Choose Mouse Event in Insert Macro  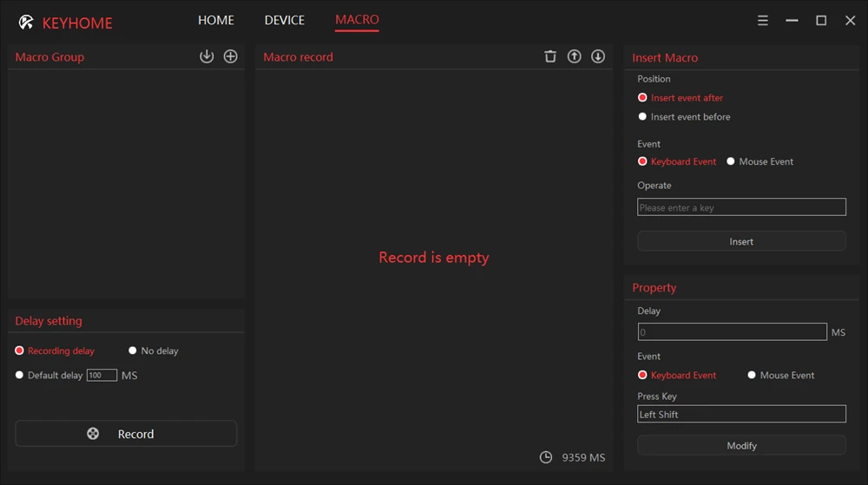(x=759, y=161)
